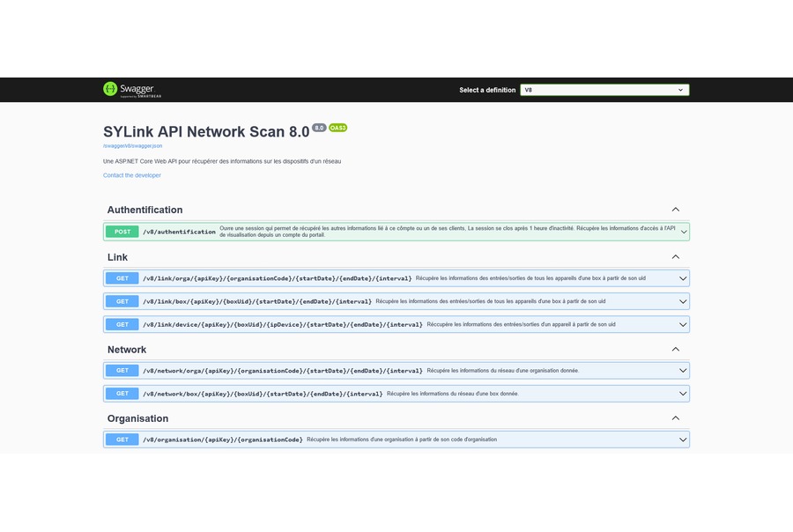Click the /v8/authentification path text
This screenshot has width=793, height=532.
tap(179, 232)
